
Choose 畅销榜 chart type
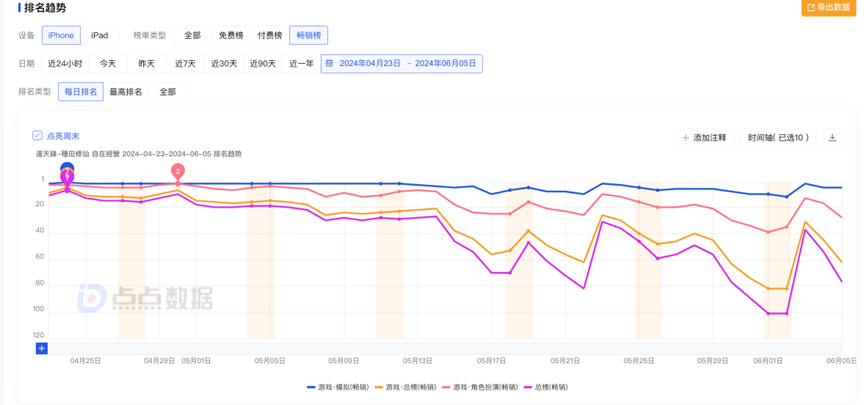coord(309,35)
